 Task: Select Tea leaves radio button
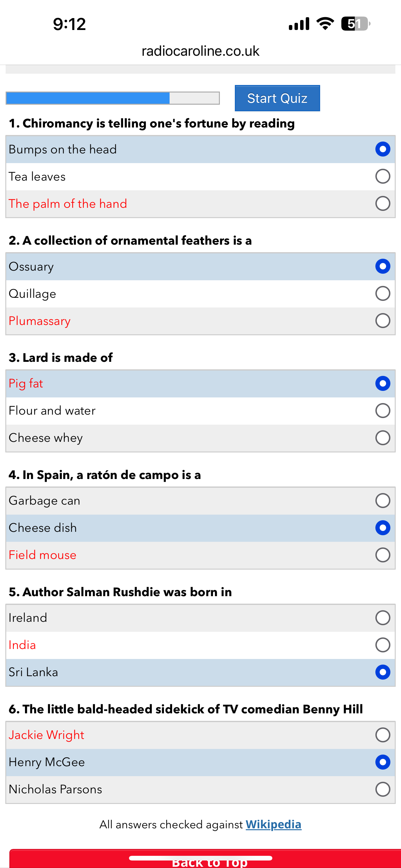[383, 176]
